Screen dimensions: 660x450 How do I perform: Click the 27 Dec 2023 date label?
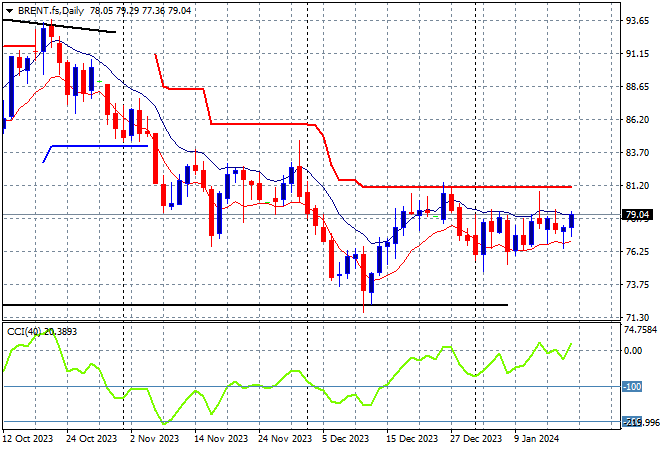coord(476,439)
